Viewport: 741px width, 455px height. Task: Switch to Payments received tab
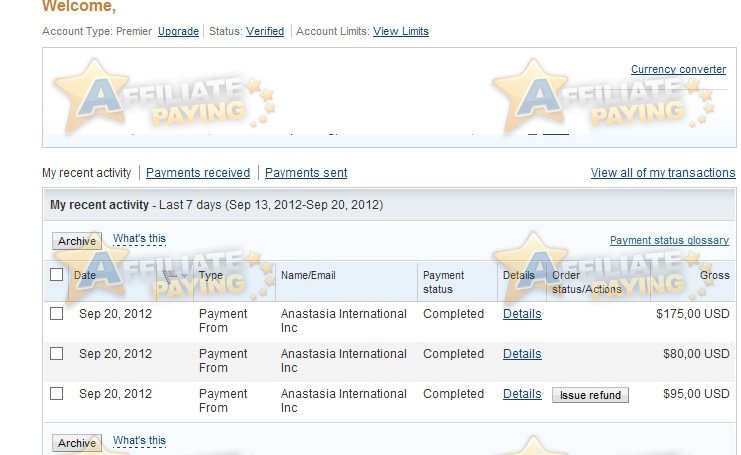click(x=198, y=172)
